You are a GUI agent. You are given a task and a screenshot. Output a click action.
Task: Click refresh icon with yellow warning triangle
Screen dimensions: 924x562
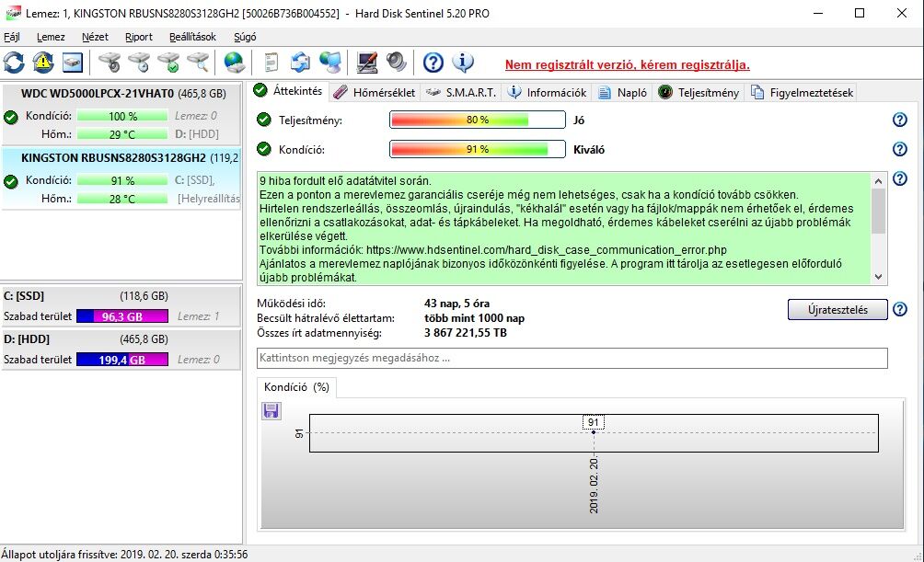pyautogui.click(x=43, y=63)
